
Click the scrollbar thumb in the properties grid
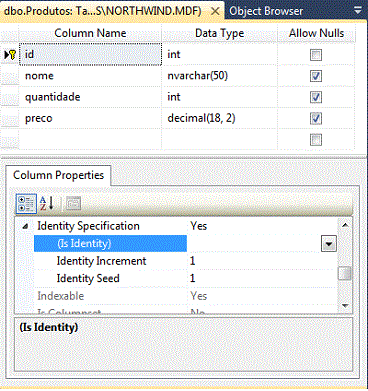(345, 273)
